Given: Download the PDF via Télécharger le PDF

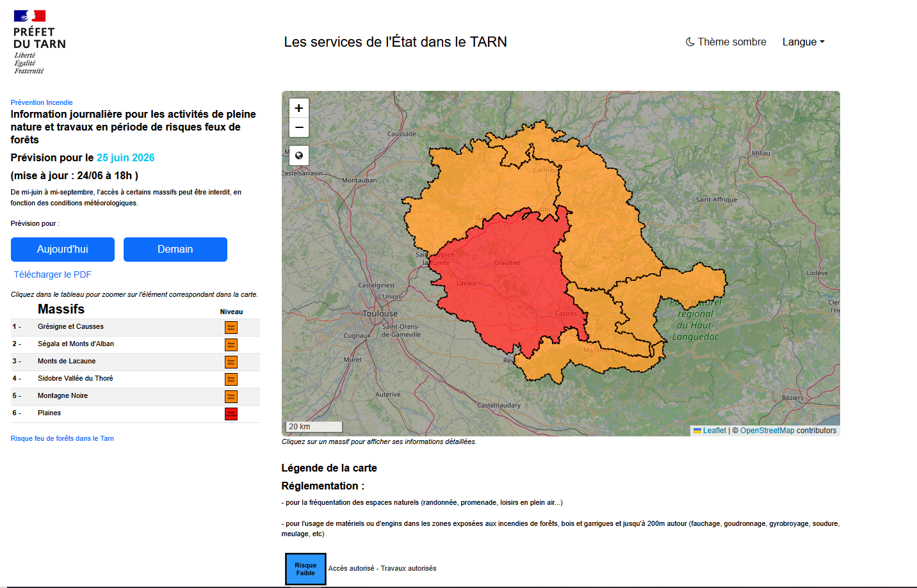Looking at the screenshot, I should pyautogui.click(x=53, y=274).
